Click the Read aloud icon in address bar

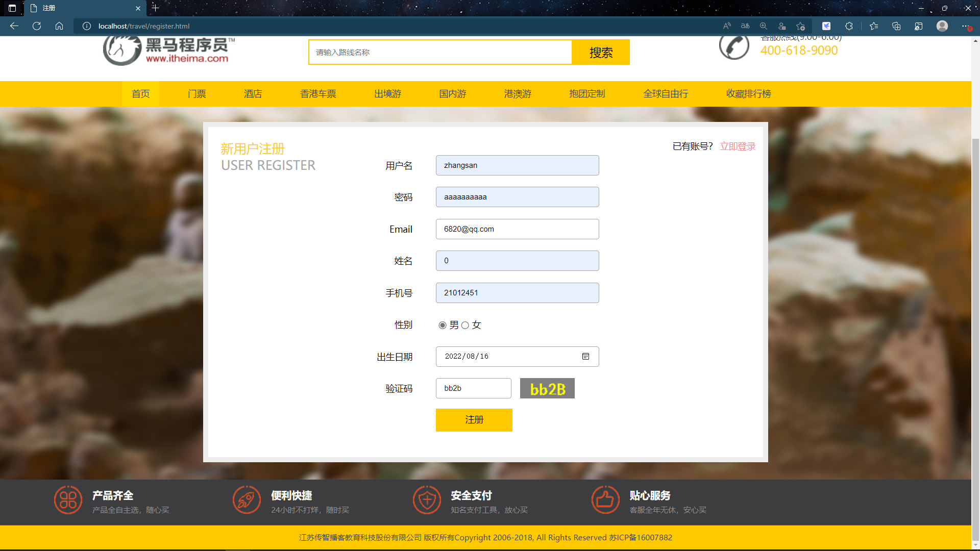[727, 26]
